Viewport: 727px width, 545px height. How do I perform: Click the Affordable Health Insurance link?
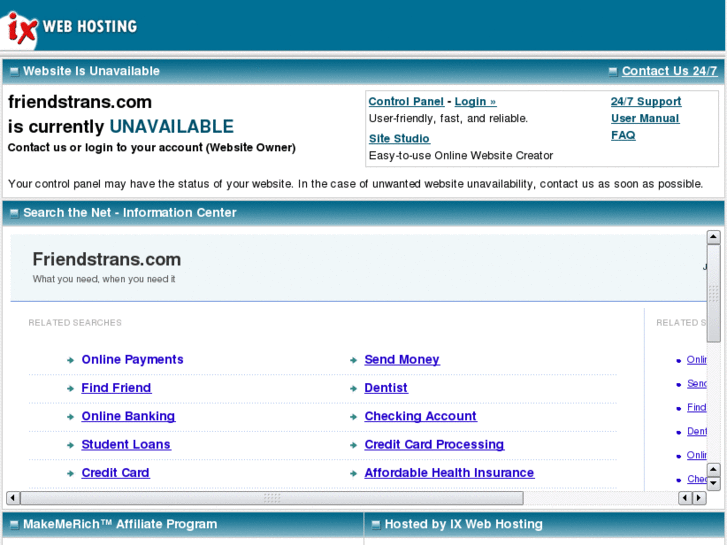point(449,473)
